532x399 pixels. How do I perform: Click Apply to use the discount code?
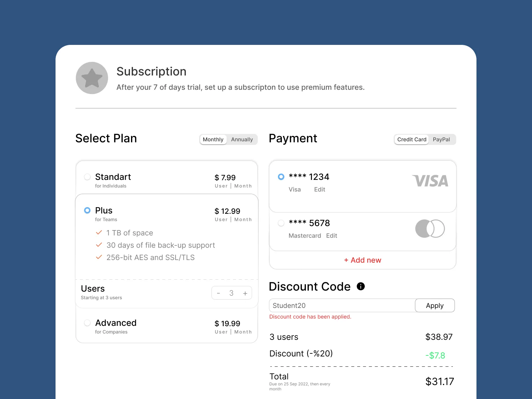[435, 305]
